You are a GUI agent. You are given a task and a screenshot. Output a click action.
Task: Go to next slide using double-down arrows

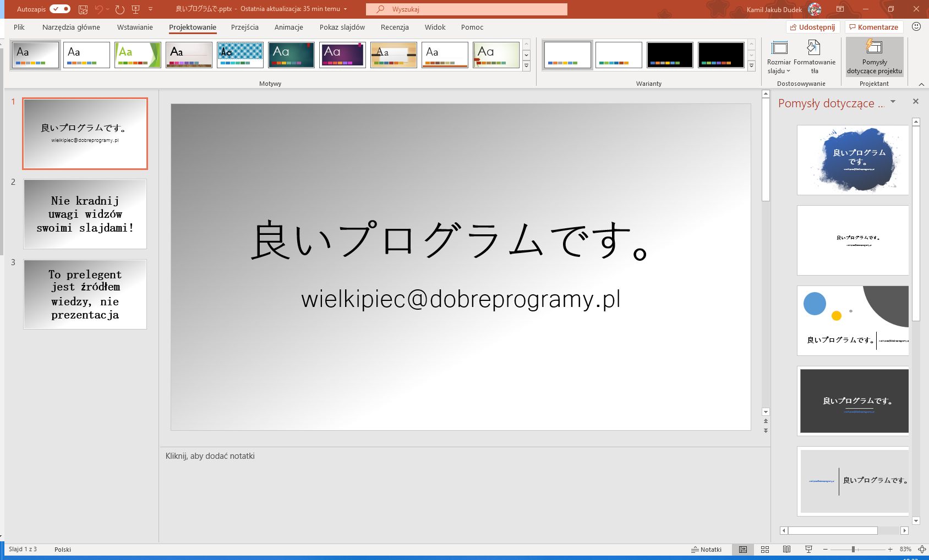coord(766,431)
